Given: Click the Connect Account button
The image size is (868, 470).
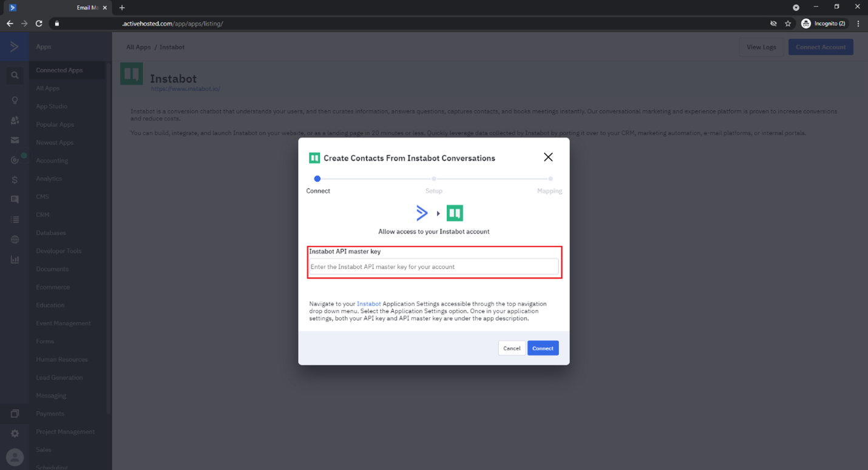Looking at the screenshot, I should [x=821, y=47].
